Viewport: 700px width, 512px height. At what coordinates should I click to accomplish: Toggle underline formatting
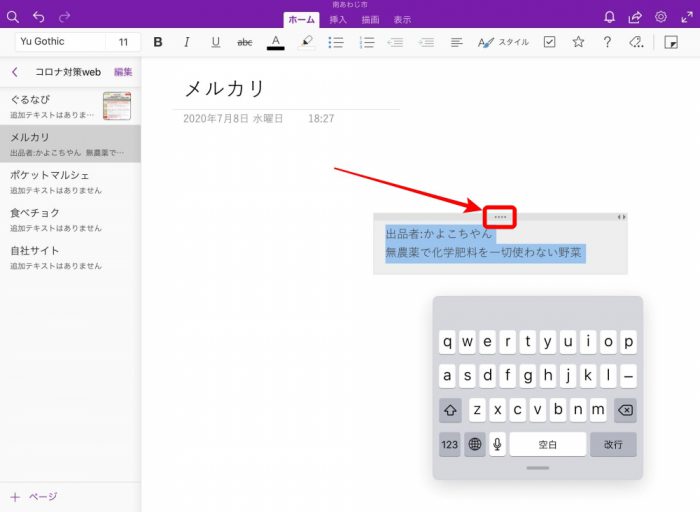pyautogui.click(x=216, y=42)
